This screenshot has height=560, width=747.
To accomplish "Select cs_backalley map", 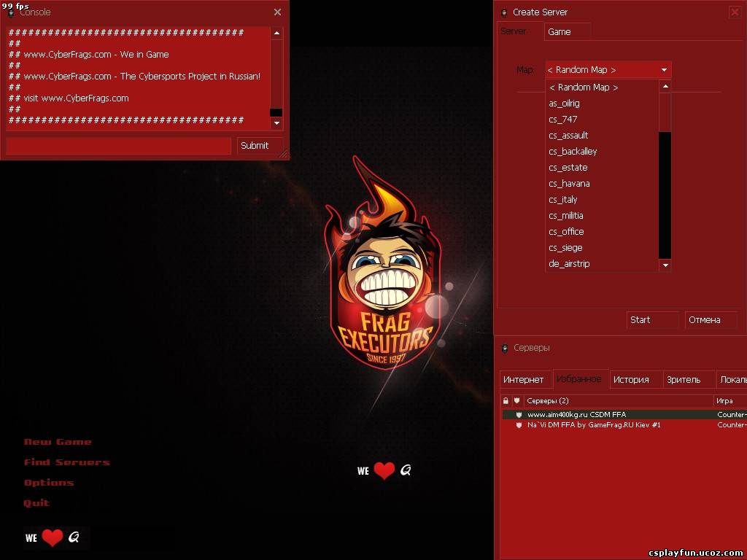I will [602, 152].
